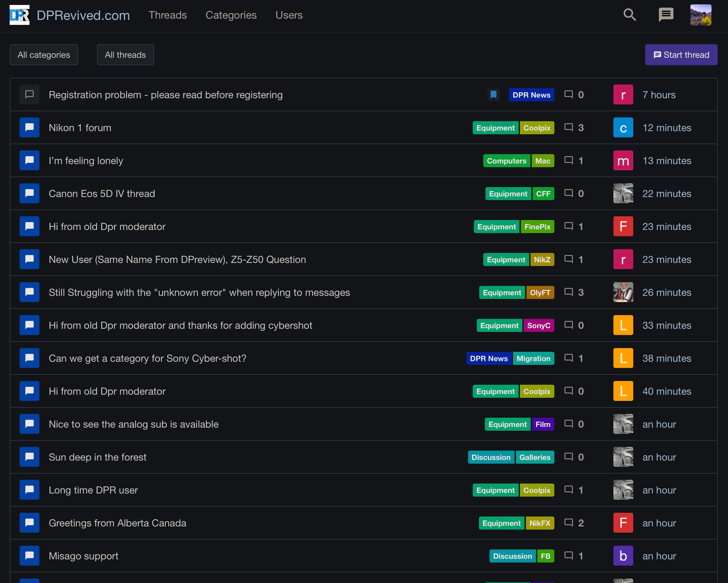Click the '12 minutes' timestamp

(667, 128)
